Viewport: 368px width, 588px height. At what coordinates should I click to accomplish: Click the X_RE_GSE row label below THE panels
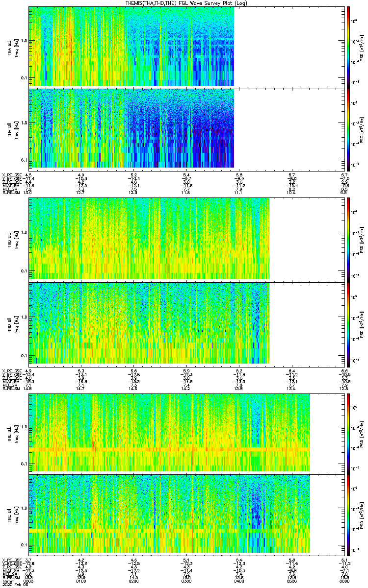coord(12,560)
